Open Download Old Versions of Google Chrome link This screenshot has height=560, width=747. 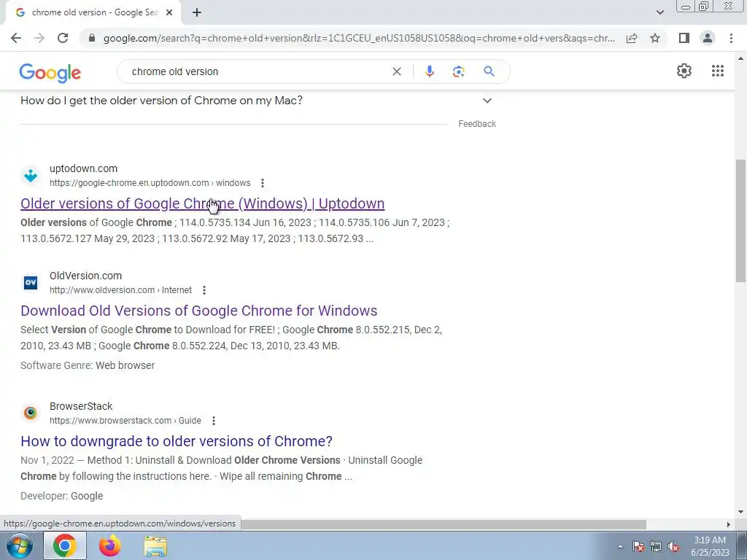click(x=198, y=311)
